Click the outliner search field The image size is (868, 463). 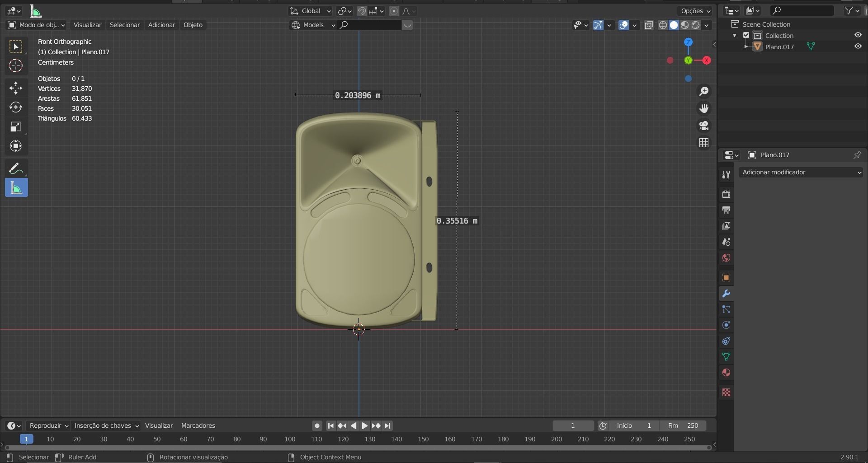[802, 10]
